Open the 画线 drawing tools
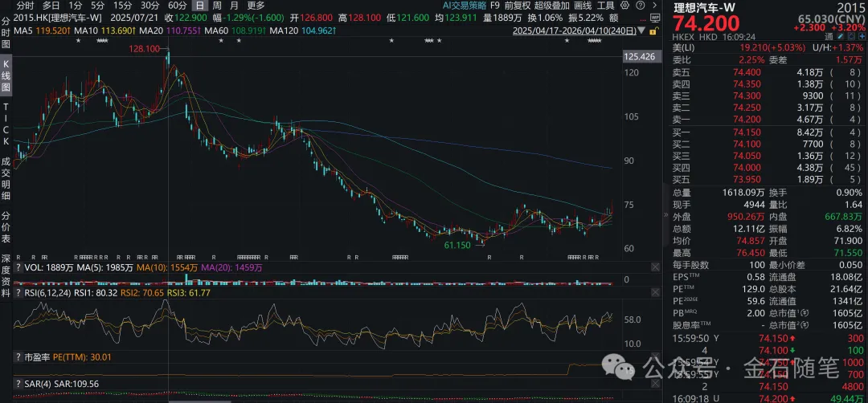Screen dimensions: 868x403 pyautogui.click(x=583, y=6)
